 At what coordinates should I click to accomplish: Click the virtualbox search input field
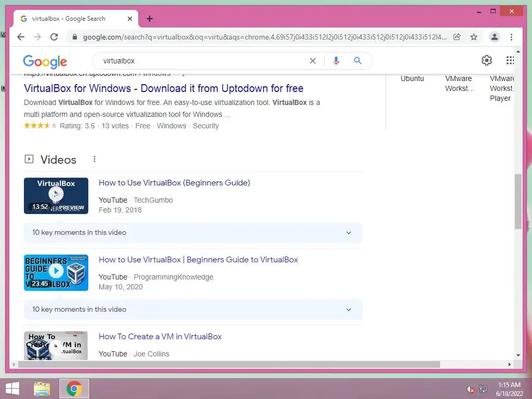(x=204, y=61)
